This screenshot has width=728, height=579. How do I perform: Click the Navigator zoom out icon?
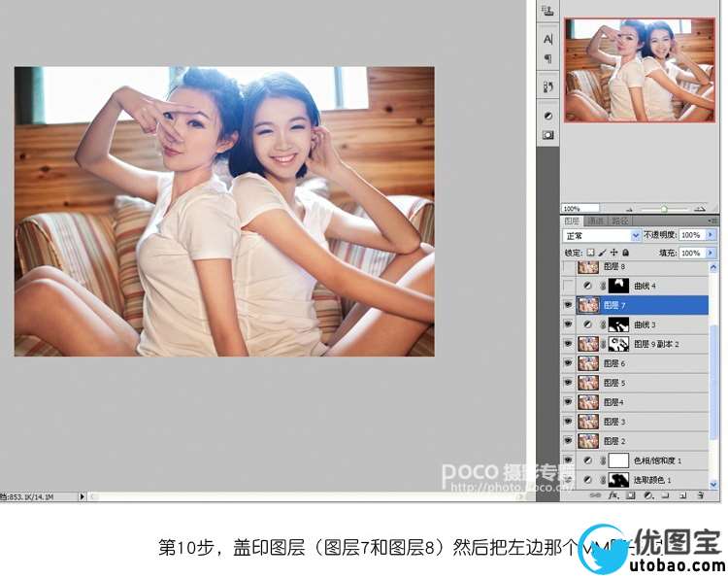(x=630, y=209)
